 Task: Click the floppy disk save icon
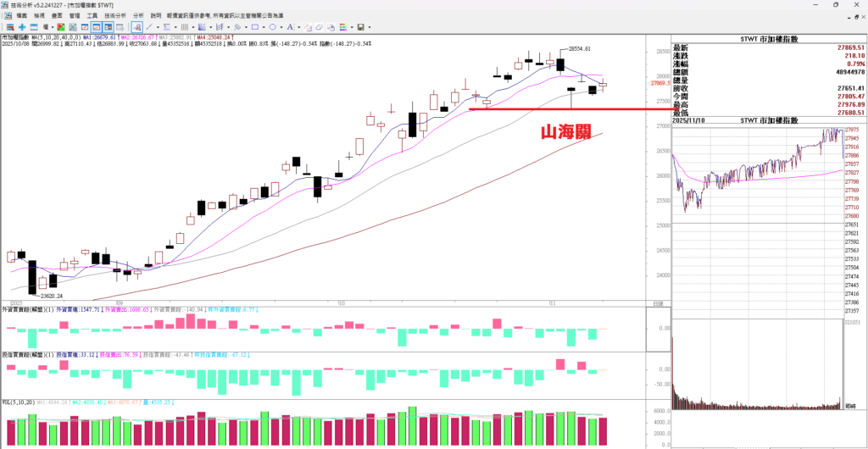(360, 27)
